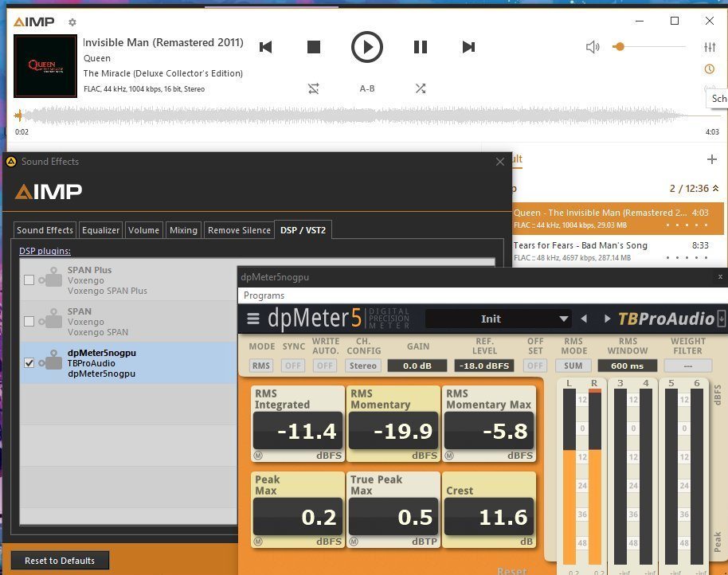
Task: Start playback with the Play button
Action: click(366, 47)
